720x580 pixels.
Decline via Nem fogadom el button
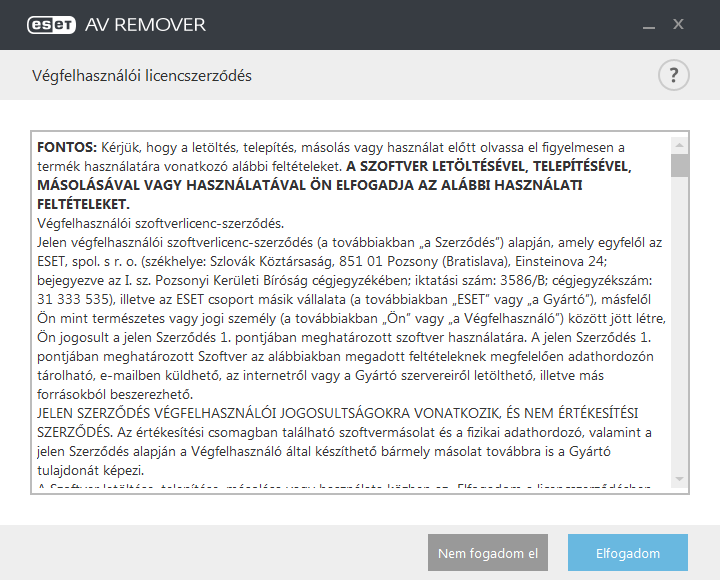coord(488,553)
